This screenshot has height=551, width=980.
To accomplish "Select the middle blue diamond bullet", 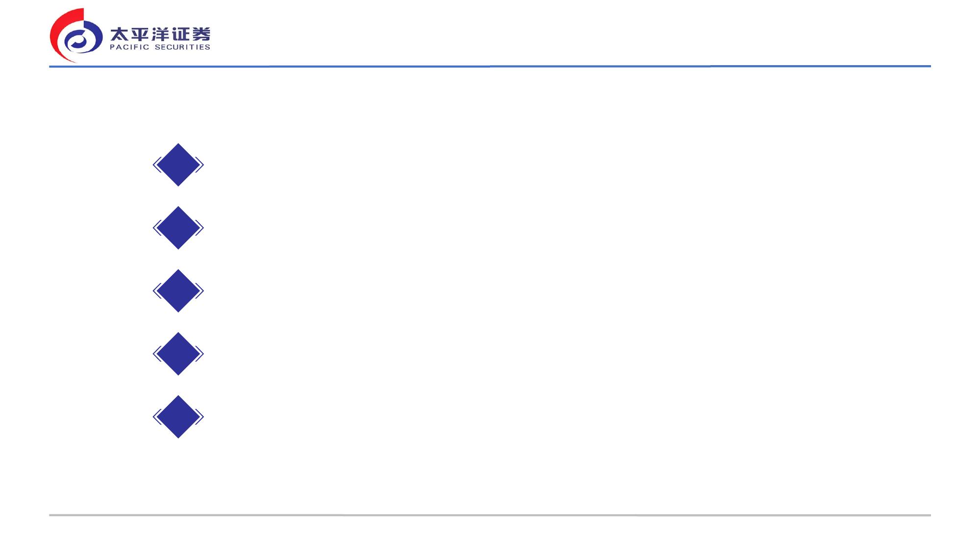I will pos(178,291).
